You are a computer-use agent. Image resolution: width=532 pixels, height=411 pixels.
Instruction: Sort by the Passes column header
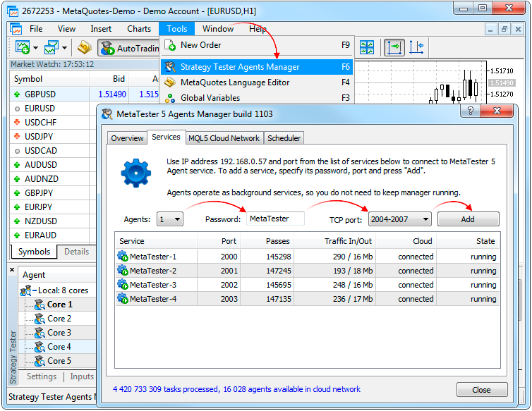point(267,241)
